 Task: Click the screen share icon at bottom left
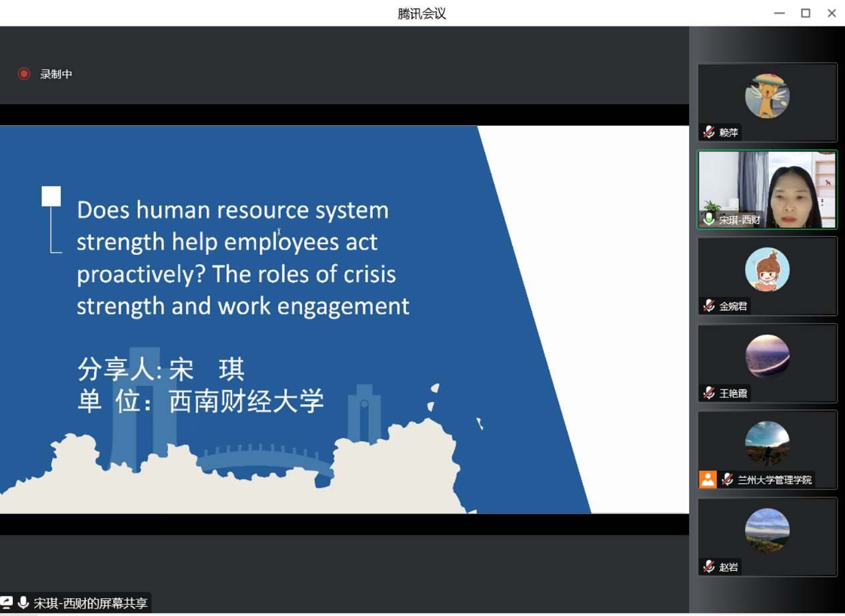6,603
